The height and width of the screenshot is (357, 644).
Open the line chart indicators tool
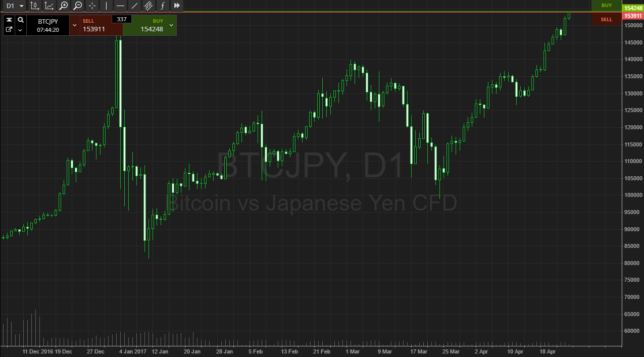click(49, 6)
